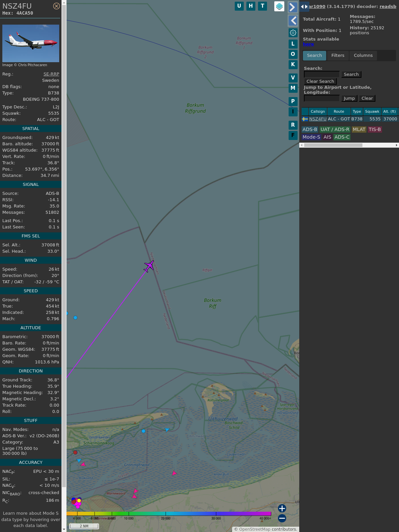The image size is (399, 532).
Task: Click the blue aircraft marker above Boschwad
Action: tap(167, 430)
